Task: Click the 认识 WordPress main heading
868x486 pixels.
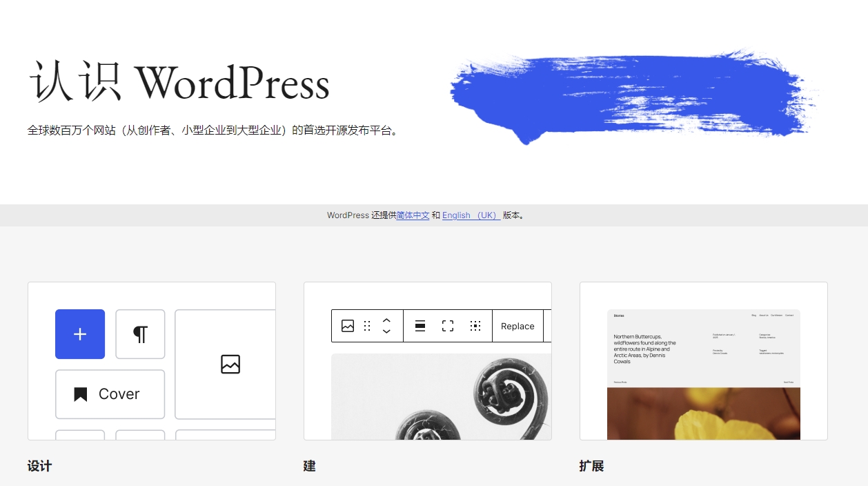Action: tap(179, 83)
